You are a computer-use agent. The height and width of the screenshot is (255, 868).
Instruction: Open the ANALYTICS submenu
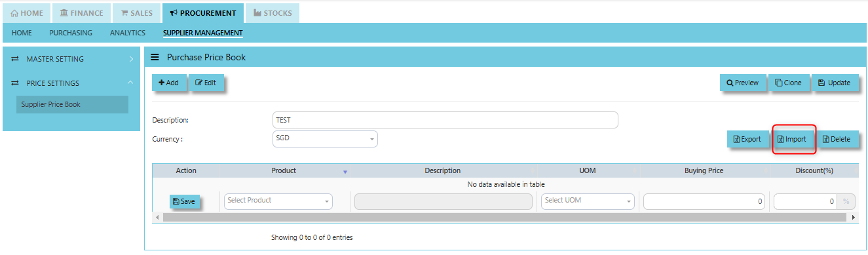point(128,33)
